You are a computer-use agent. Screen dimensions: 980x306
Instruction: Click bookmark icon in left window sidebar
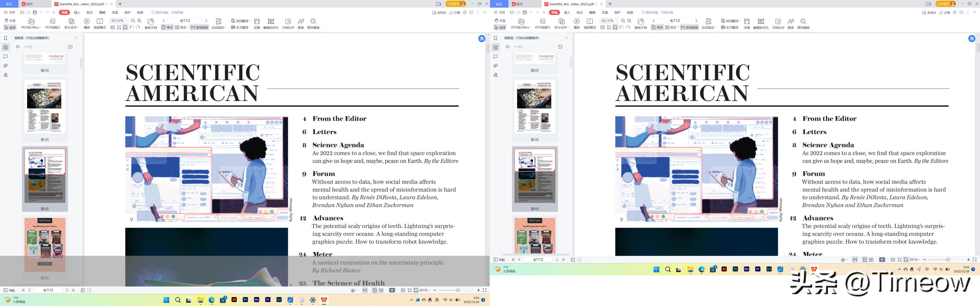pos(5,38)
